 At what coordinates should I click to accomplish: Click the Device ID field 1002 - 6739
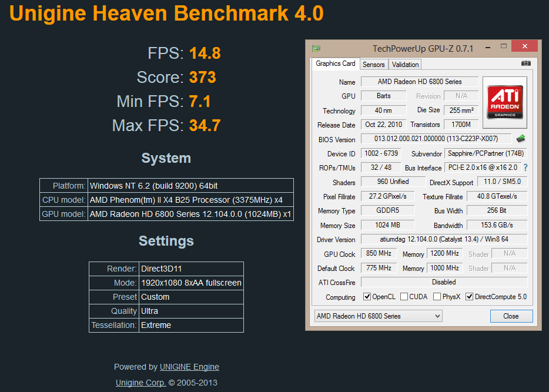(x=381, y=153)
